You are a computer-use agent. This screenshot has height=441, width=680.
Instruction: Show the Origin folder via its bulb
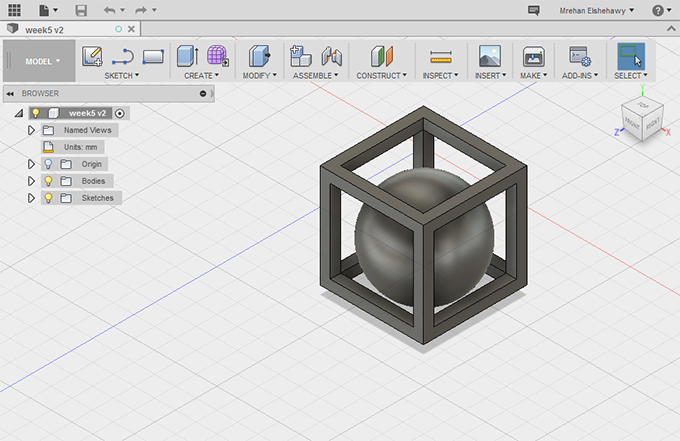pyautogui.click(x=47, y=164)
